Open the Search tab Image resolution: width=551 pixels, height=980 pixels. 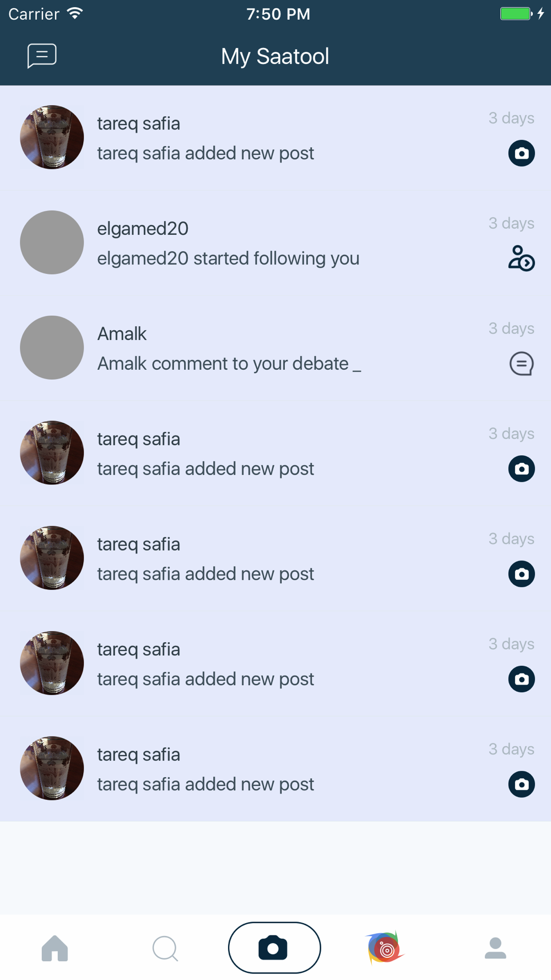(x=165, y=948)
